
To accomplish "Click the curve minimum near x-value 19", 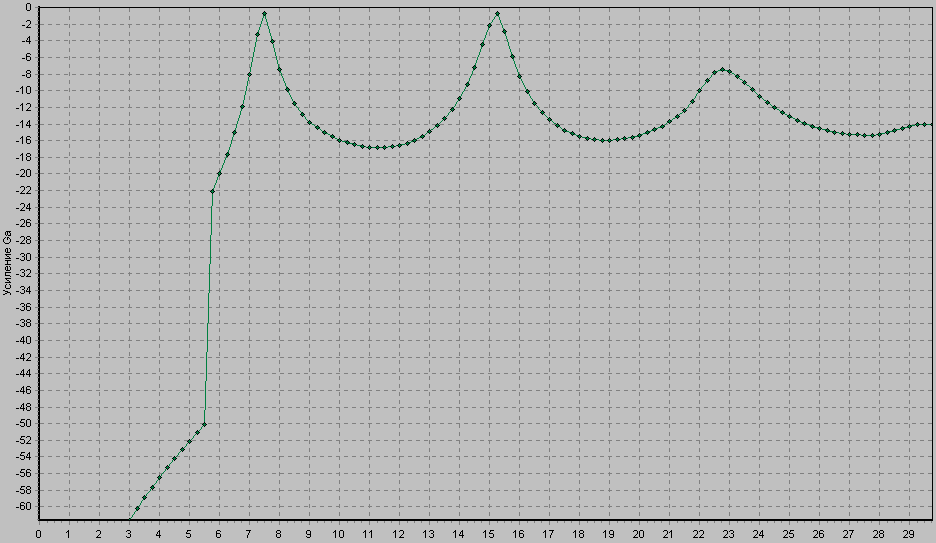I will (608, 140).
